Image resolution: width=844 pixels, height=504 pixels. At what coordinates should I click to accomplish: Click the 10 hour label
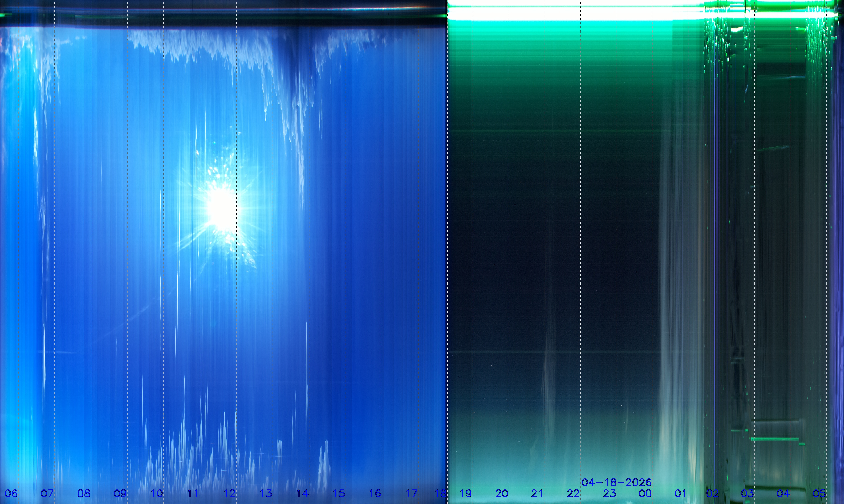pos(157,493)
